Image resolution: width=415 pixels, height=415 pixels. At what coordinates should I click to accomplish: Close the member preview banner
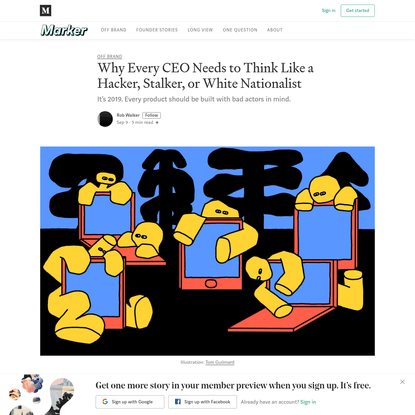click(402, 382)
